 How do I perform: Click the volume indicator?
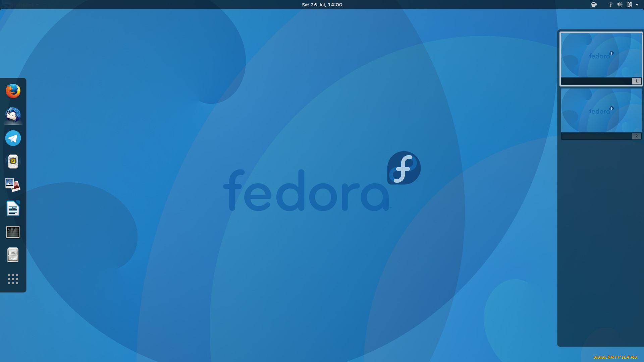[x=620, y=5]
